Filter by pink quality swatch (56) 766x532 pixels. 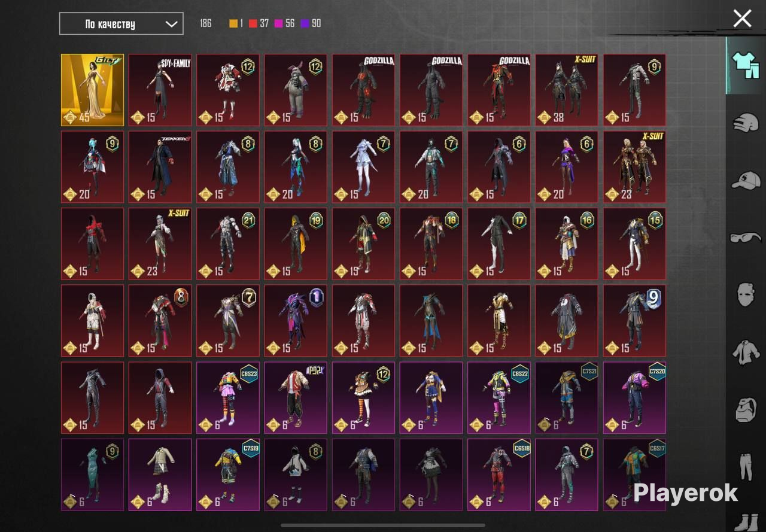pos(278,24)
